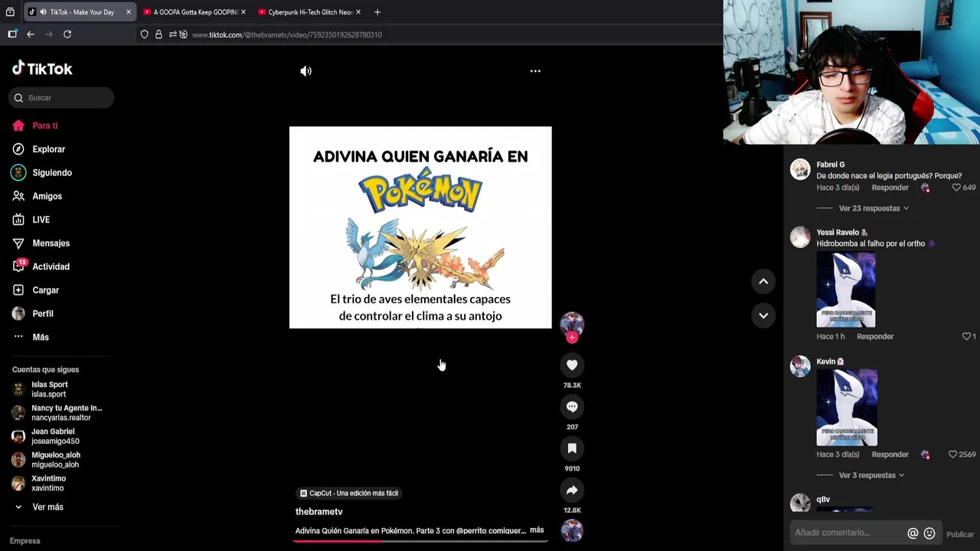
Task: Open the Más sidebar menu
Action: click(31, 337)
